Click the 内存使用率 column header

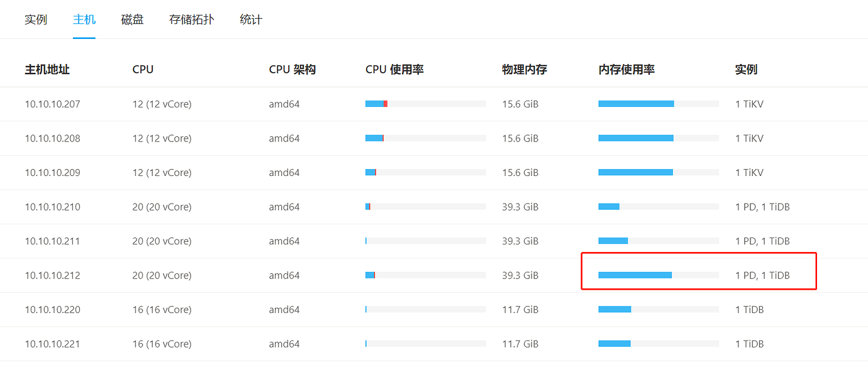click(x=626, y=70)
